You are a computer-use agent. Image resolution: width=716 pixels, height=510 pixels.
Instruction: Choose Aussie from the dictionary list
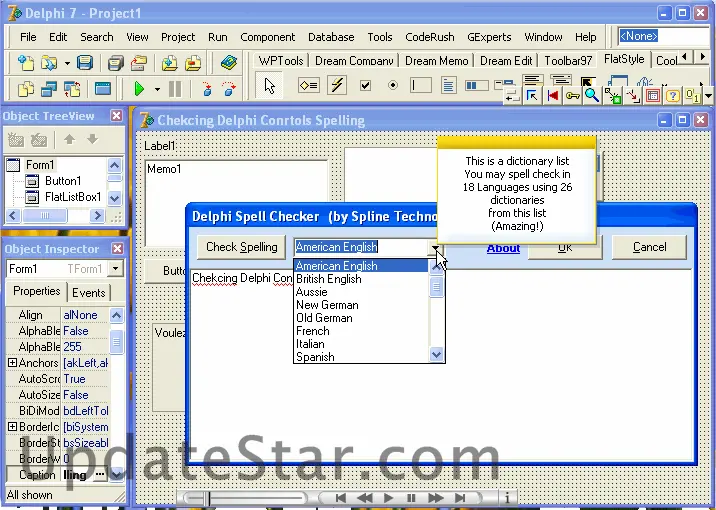coord(361,292)
